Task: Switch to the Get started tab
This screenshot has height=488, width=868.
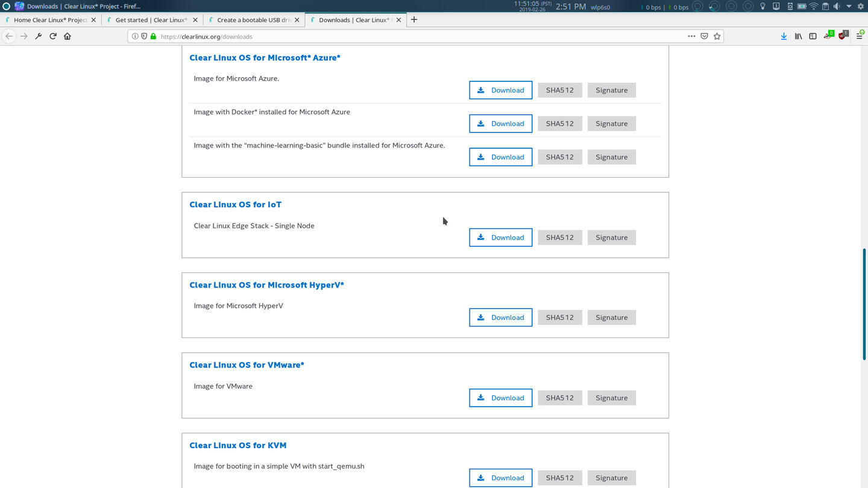Action: coord(152,20)
